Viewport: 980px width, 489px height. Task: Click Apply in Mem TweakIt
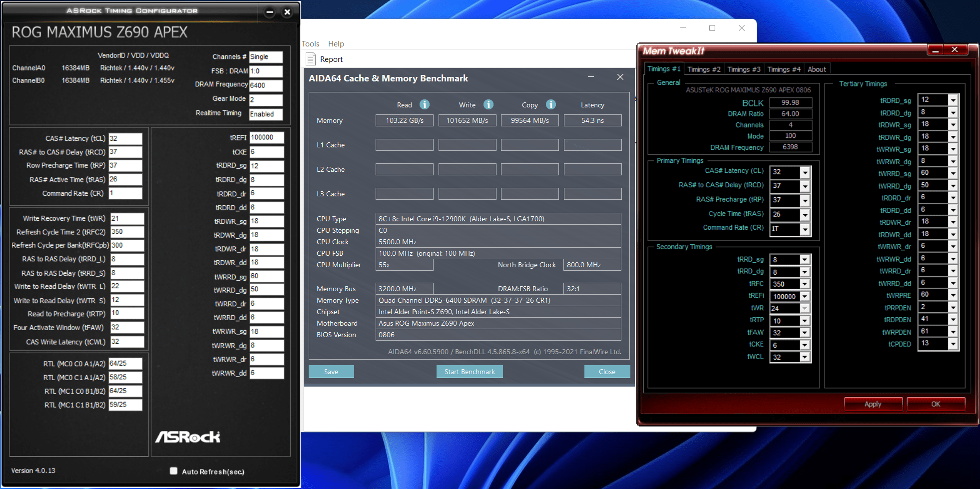[x=873, y=404]
